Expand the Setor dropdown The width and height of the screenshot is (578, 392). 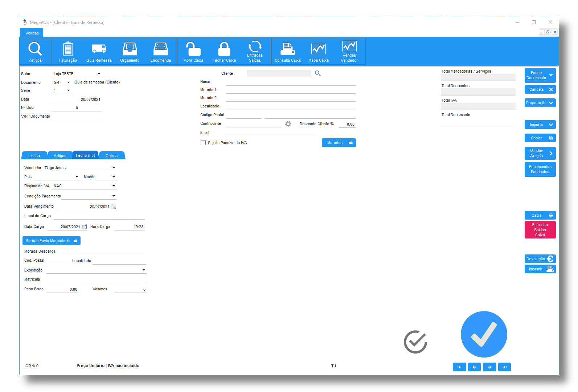(x=99, y=74)
